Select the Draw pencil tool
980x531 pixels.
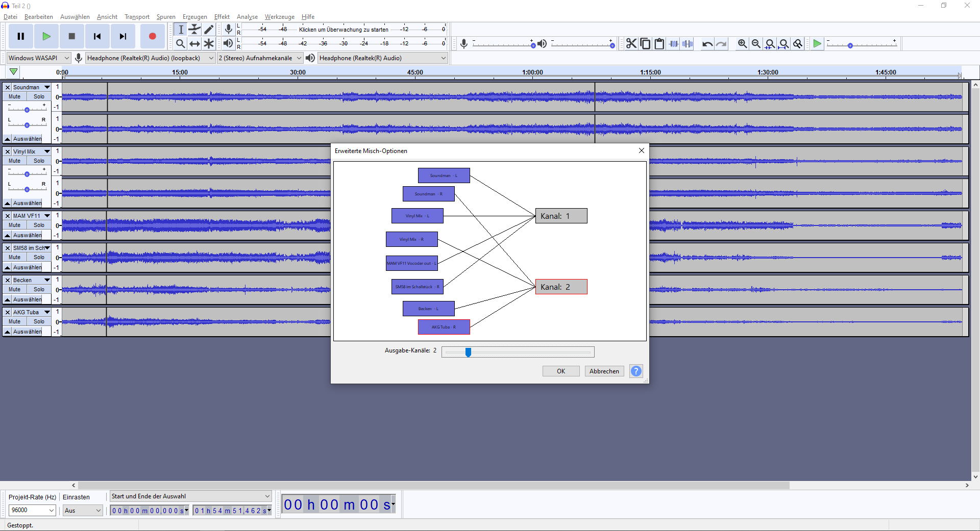tap(209, 30)
